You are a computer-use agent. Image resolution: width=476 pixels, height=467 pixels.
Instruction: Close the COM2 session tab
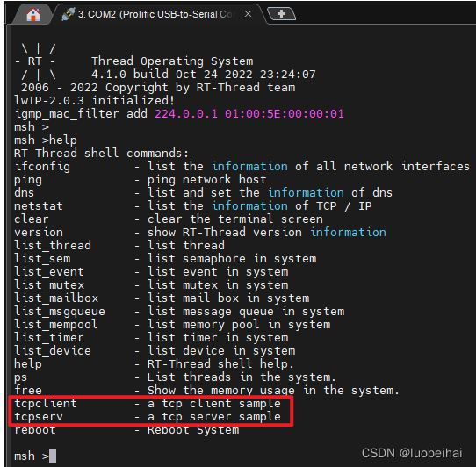pos(248,14)
